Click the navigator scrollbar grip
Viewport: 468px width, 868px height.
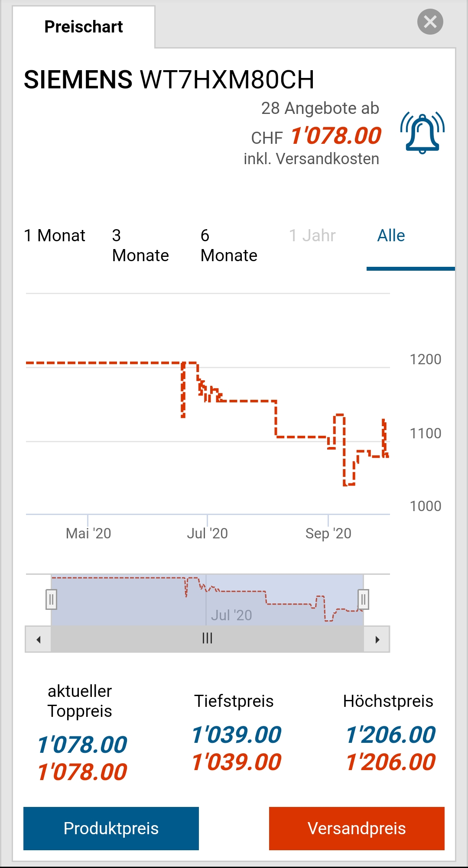pyautogui.click(x=207, y=638)
